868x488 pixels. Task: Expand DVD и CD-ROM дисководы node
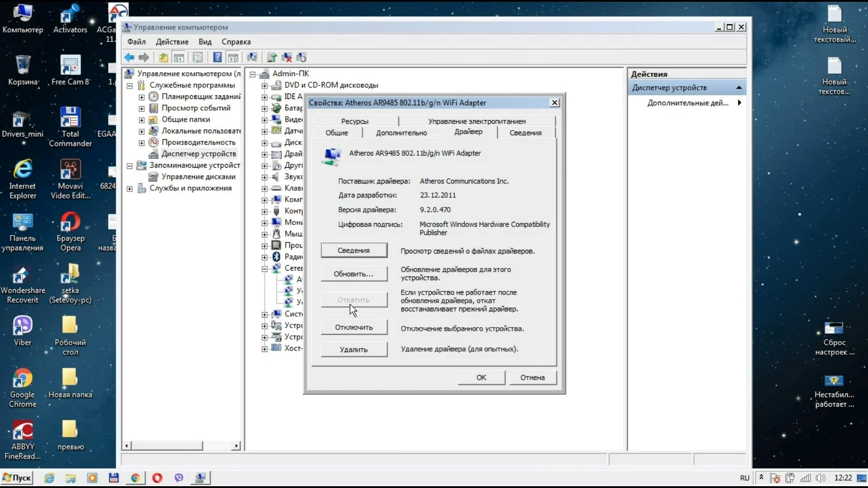pyautogui.click(x=264, y=85)
